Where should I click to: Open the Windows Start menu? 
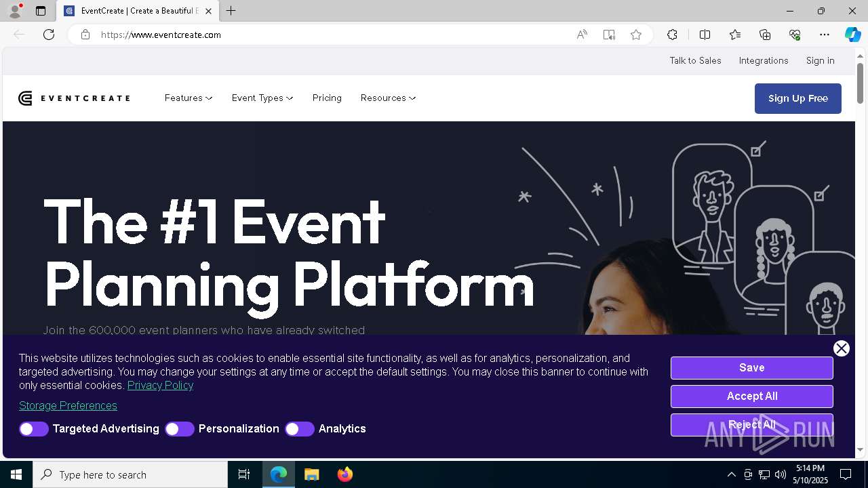coord(16,474)
